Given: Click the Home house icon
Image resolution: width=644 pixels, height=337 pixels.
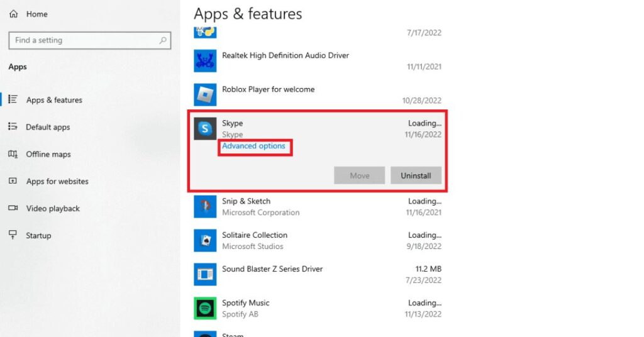Looking at the screenshot, I should coord(14,14).
